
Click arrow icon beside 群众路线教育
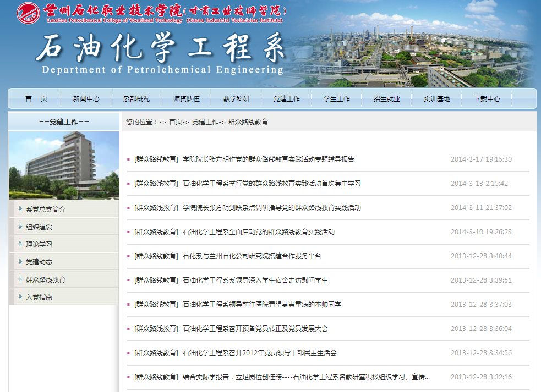pos(20,279)
